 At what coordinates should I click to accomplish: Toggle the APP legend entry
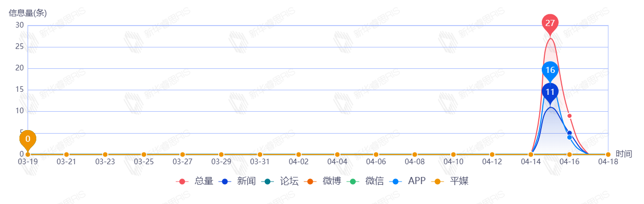tap(408, 181)
